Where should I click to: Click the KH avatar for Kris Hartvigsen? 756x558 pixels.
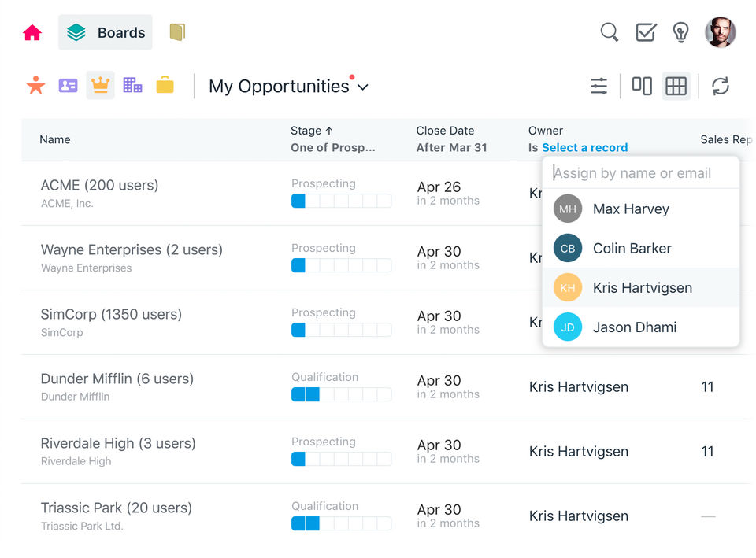[x=568, y=288]
